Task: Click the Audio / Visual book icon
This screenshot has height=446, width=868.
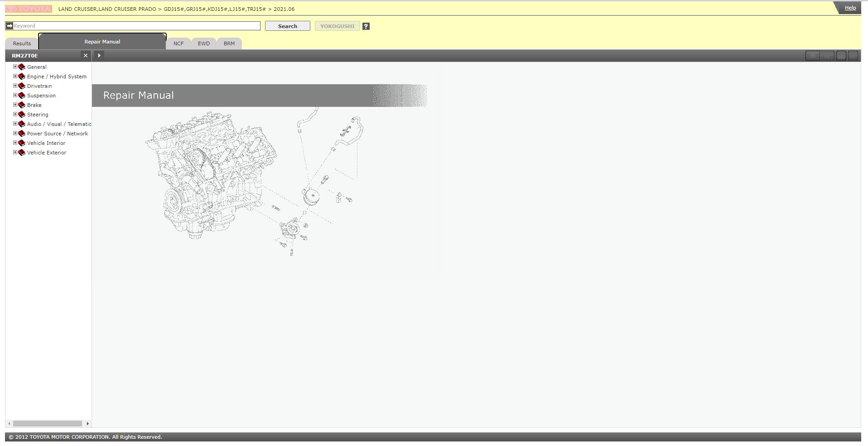Action: [x=22, y=124]
